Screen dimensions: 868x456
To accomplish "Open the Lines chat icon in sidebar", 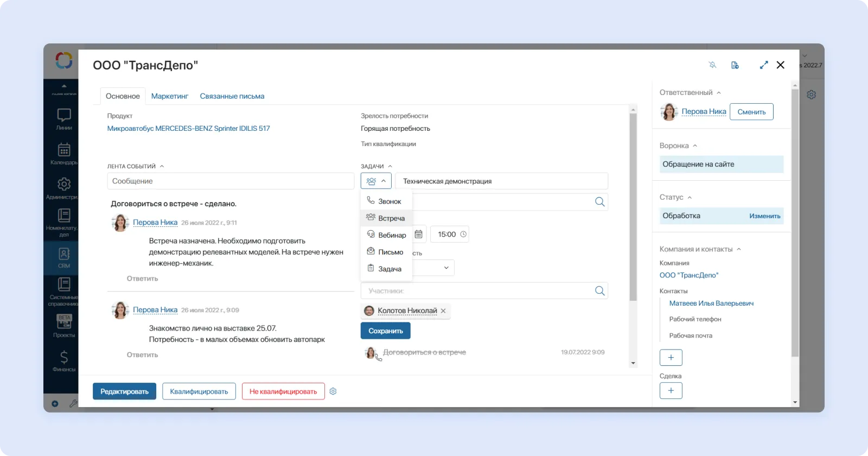I will (64, 118).
